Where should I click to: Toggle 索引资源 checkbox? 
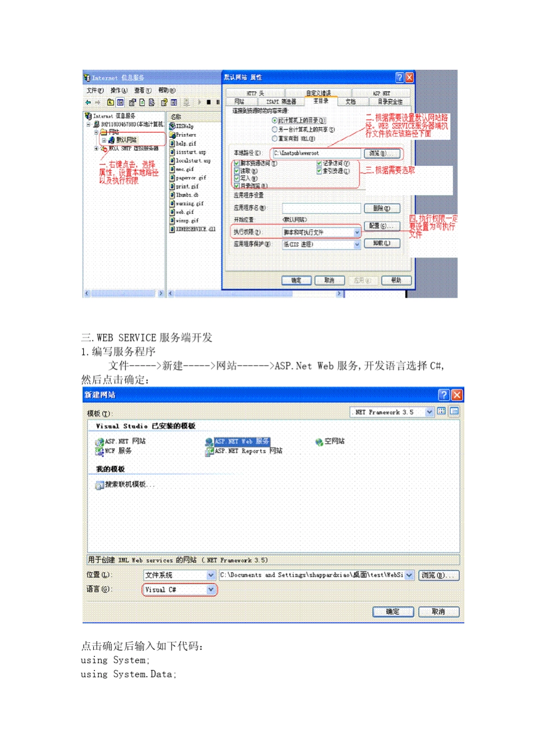pyautogui.click(x=319, y=171)
